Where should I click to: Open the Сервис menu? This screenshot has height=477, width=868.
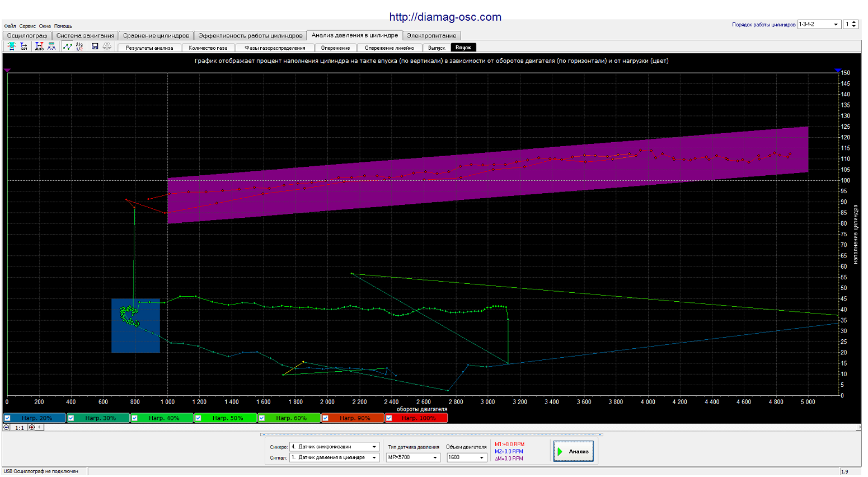click(x=27, y=26)
